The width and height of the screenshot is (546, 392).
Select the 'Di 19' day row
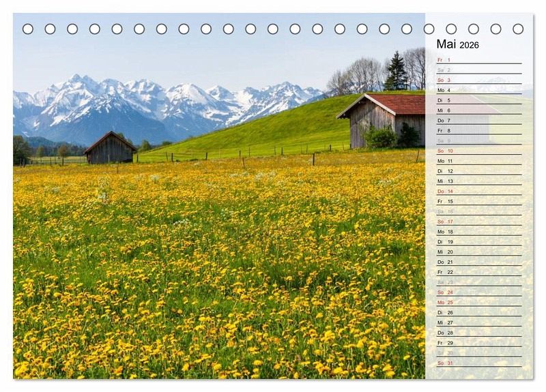479,241
